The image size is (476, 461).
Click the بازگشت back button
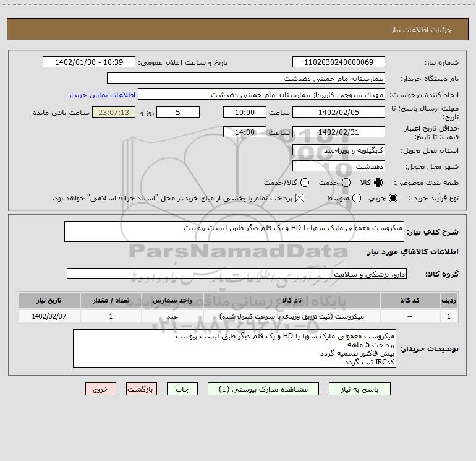[142, 389]
